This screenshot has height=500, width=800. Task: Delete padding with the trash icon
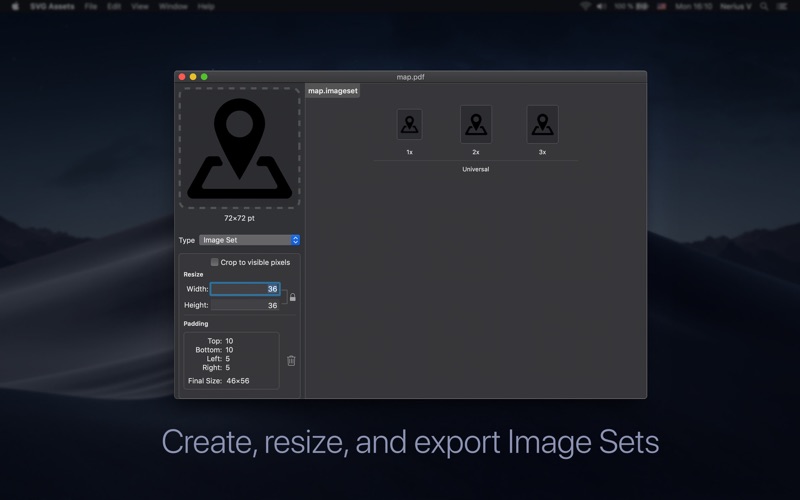291,361
